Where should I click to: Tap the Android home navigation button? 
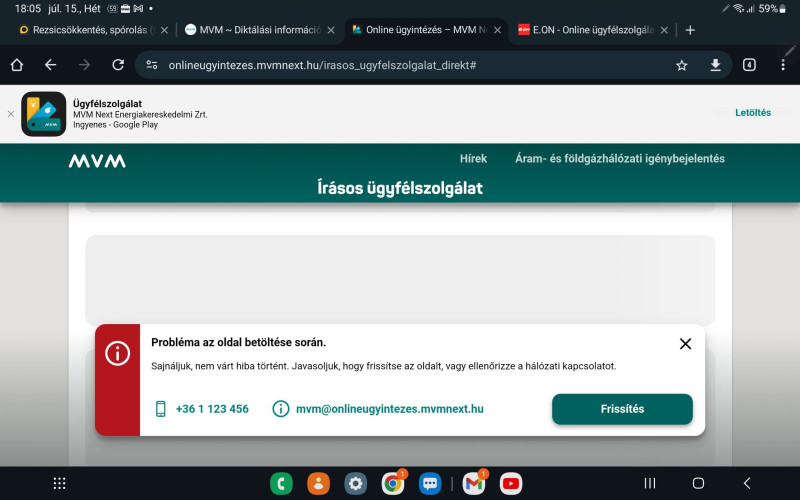(x=698, y=483)
